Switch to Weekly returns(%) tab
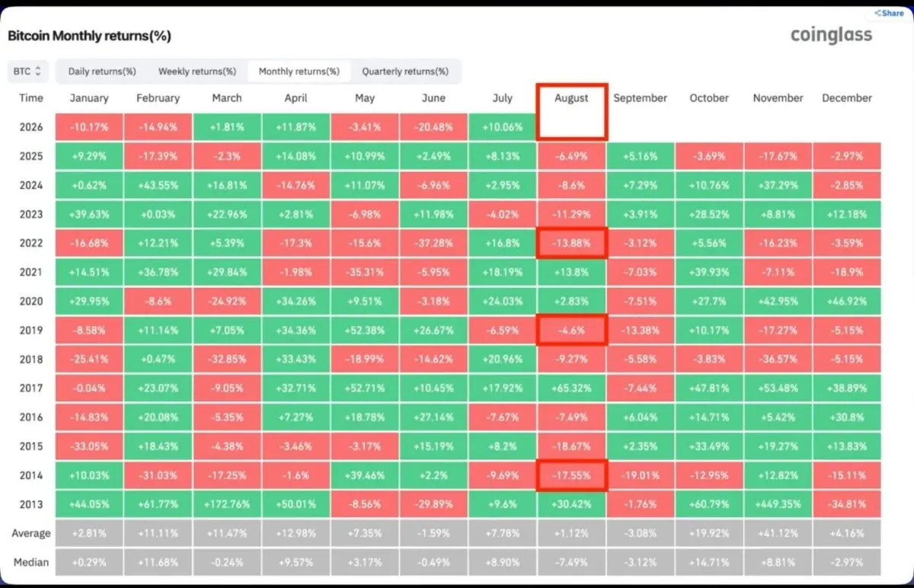Viewport: 914px width, 588px height. coord(197,72)
